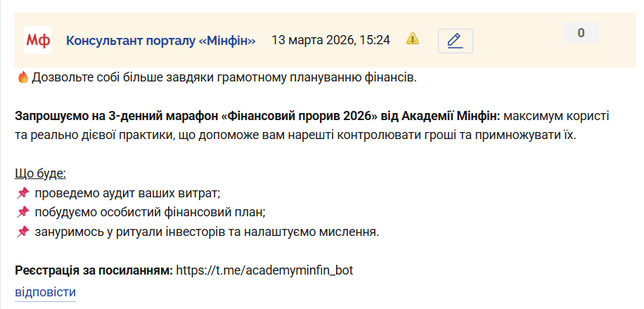This screenshot has width=644, height=309.
Task: Click the bold 'Реєстрація за посиланням:' label
Action: [94, 270]
